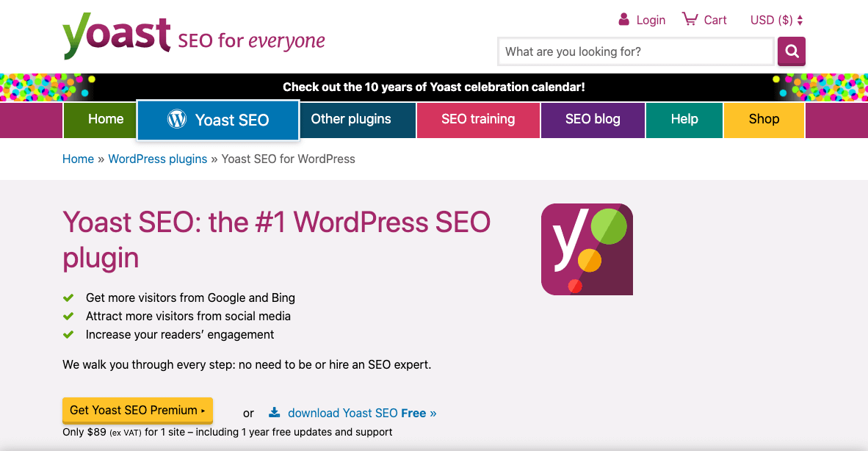
Task: Click the WordPress icon beside Yoast SEO
Action: pos(176,119)
